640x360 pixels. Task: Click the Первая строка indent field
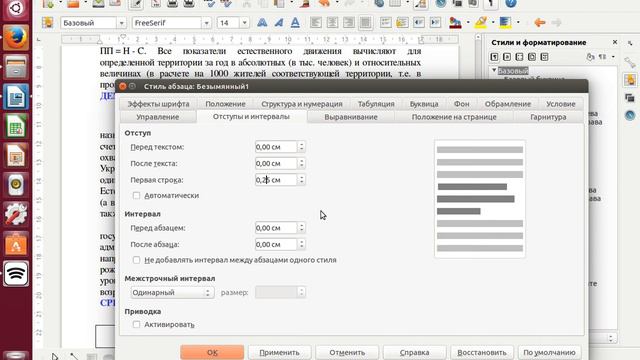click(276, 180)
